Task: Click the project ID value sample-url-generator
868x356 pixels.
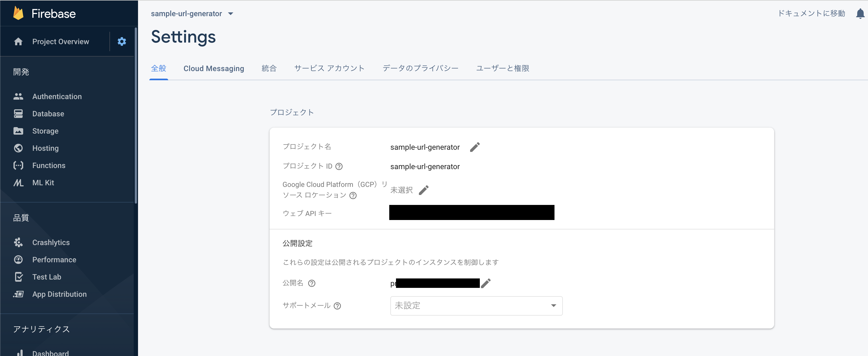Action: pyautogui.click(x=425, y=167)
